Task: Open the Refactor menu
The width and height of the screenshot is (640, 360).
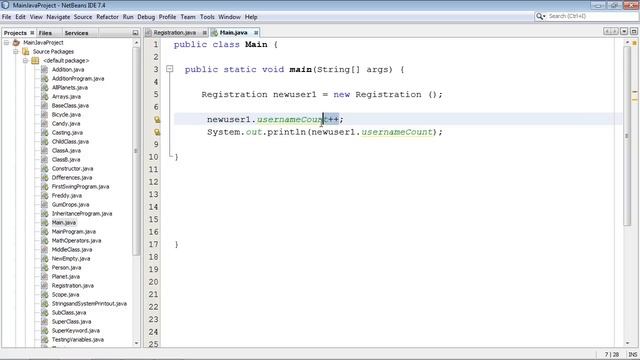Action: 107,17
